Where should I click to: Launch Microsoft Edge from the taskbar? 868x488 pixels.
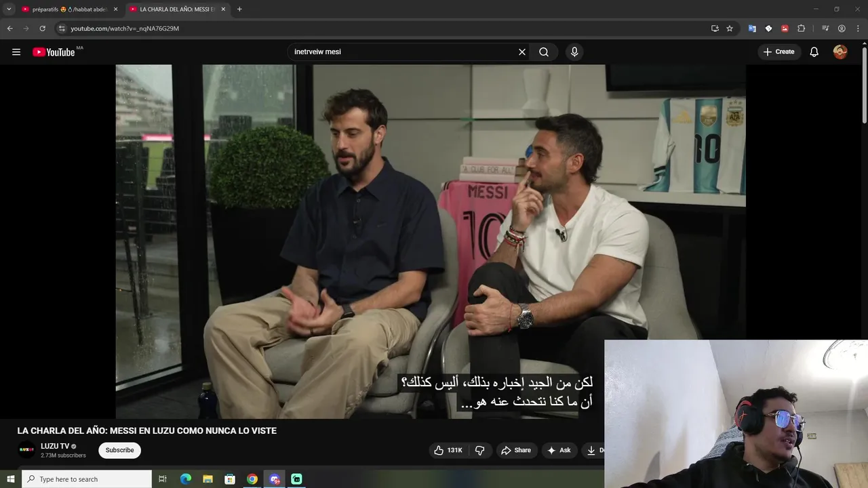(x=186, y=479)
